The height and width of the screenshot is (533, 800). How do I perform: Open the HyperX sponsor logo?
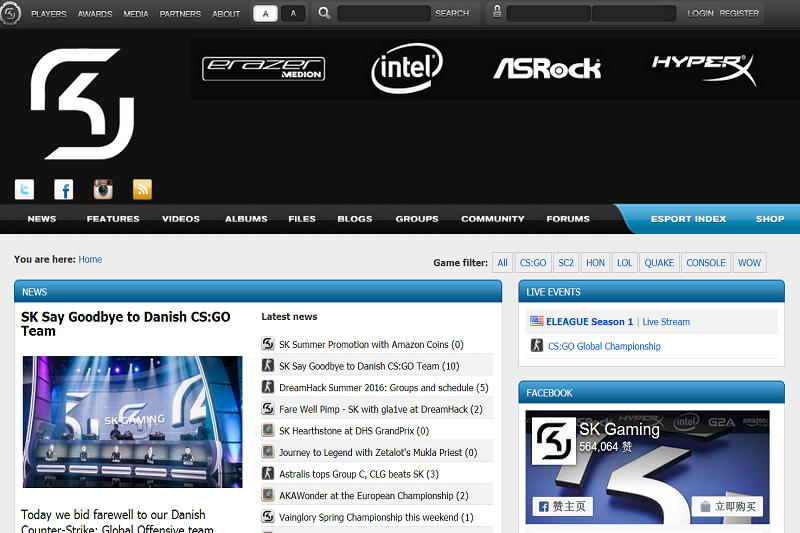704,69
